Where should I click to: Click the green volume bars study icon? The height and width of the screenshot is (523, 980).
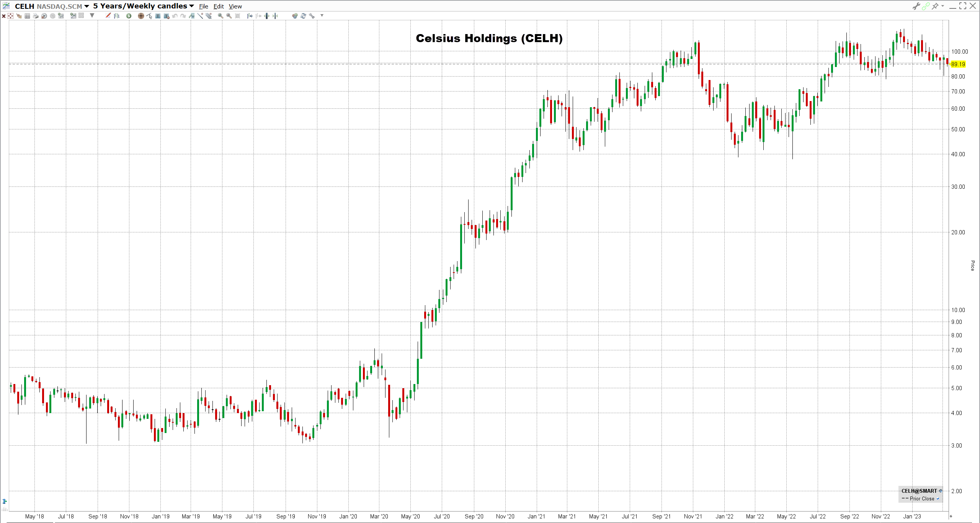click(192, 16)
